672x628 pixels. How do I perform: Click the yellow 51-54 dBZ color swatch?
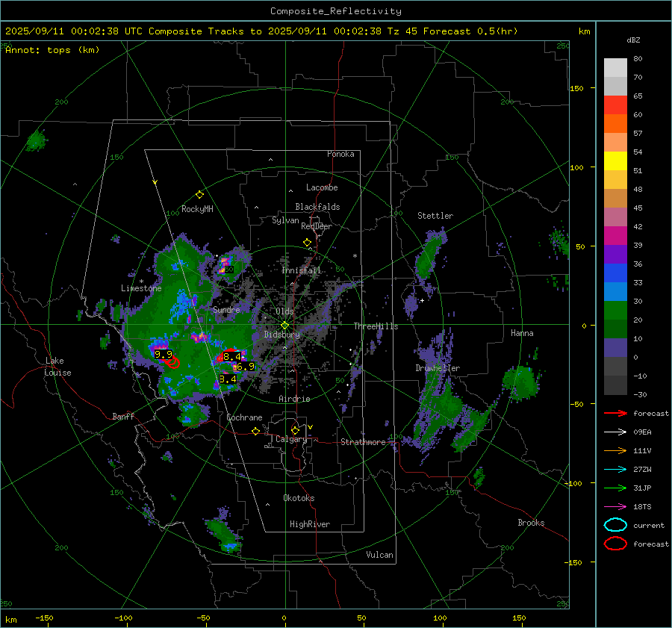click(615, 161)
